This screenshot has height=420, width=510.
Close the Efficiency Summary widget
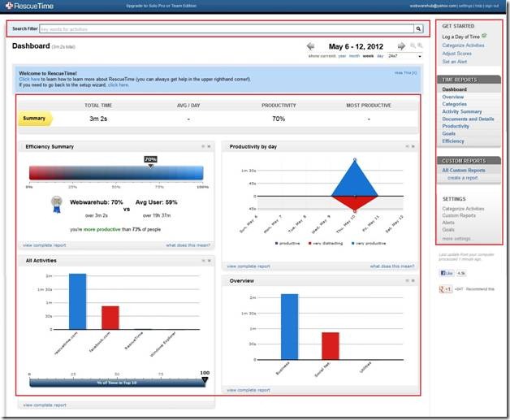click(209, 146)
